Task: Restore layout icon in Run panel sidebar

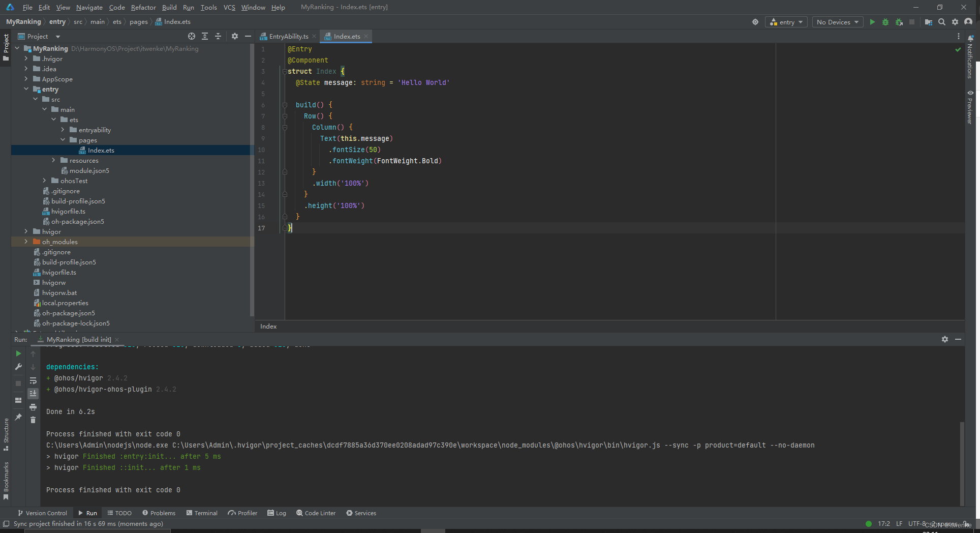Action: pyautogui.click(x=18, y=400)
